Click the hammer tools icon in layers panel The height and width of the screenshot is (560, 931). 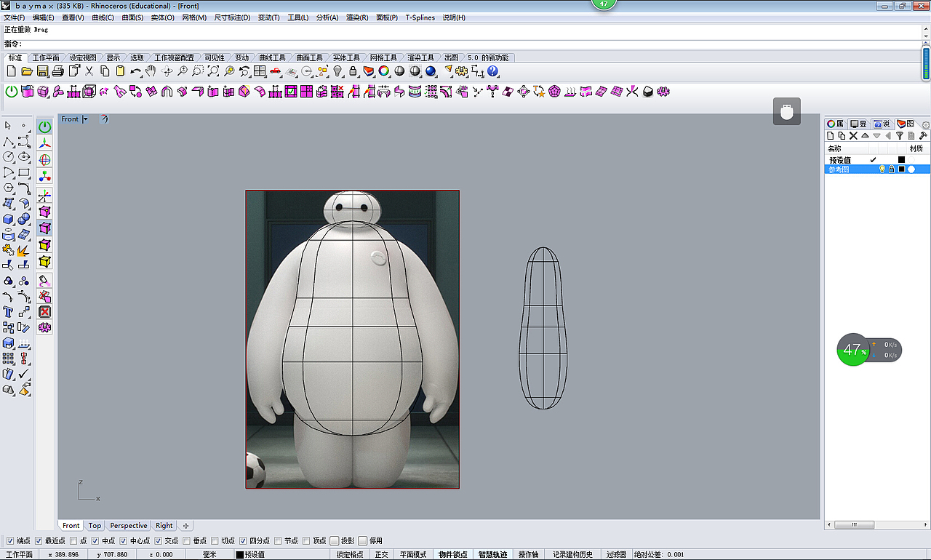pyautogui.click(x=923, y=136)
